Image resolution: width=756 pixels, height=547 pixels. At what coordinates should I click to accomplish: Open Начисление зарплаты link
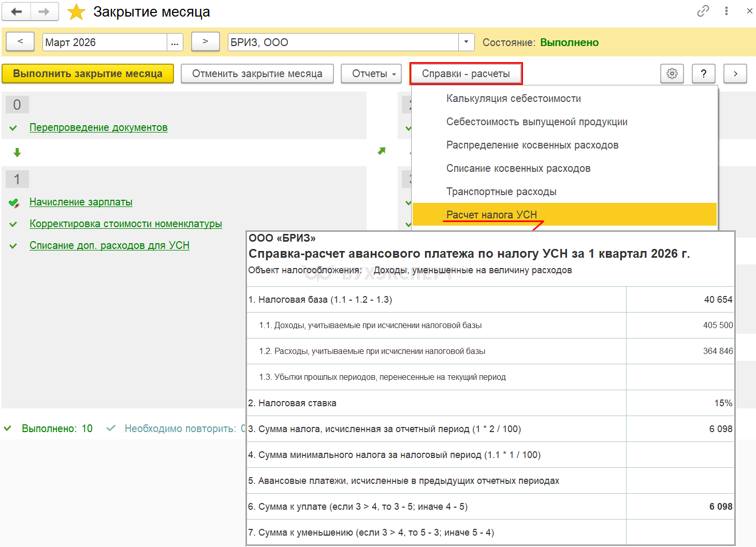pos(81,202)
